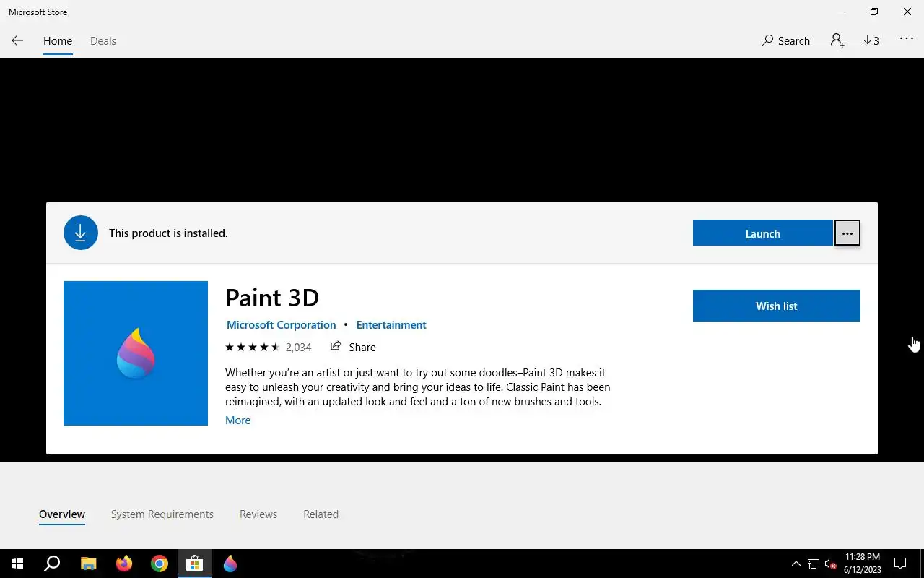Open Paint 3D taskbar icon
Screen dimensions: 924x578
tap(230, 564)
